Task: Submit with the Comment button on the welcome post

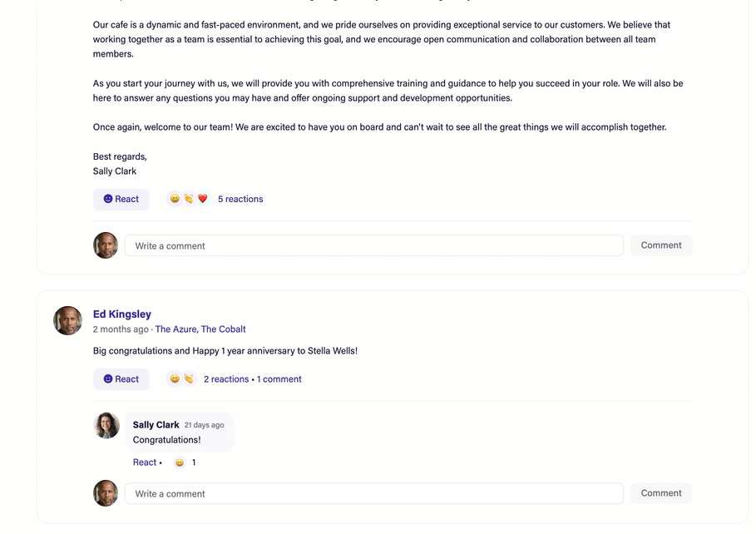Action: (x=661, y=245)
